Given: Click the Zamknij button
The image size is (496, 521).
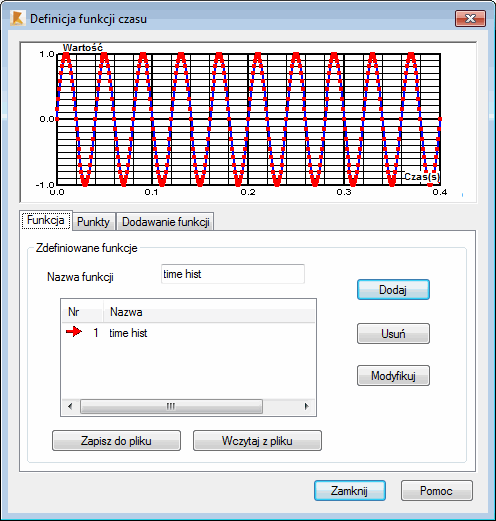Looking at the screenshot, I should [350, 491].
